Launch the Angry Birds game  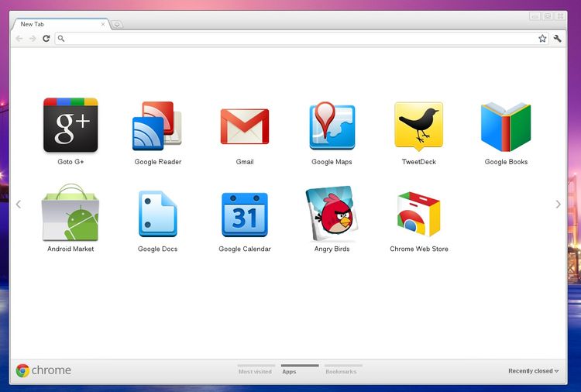(332, 214)
